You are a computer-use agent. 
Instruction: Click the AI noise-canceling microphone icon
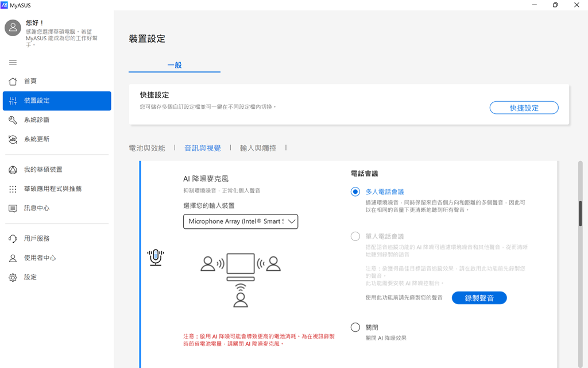156,258
